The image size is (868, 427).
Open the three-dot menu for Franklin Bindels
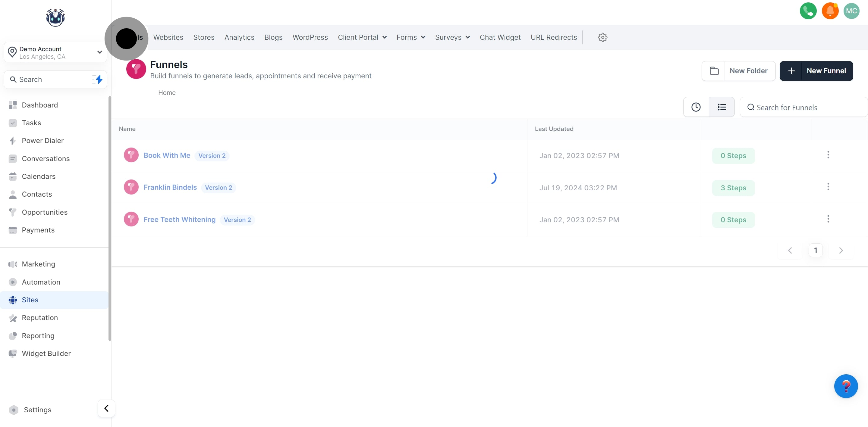coord(828,187)
